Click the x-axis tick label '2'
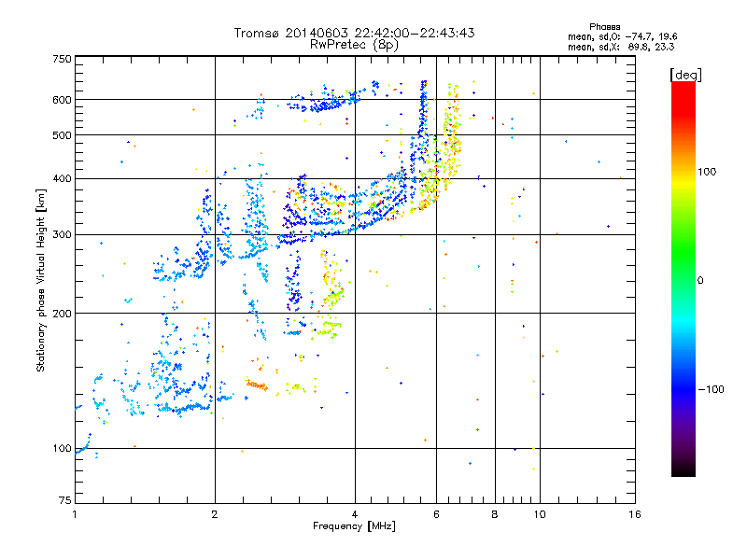This screenshot has height=560, width=747. pyautogui.click(x=215, y=514)
